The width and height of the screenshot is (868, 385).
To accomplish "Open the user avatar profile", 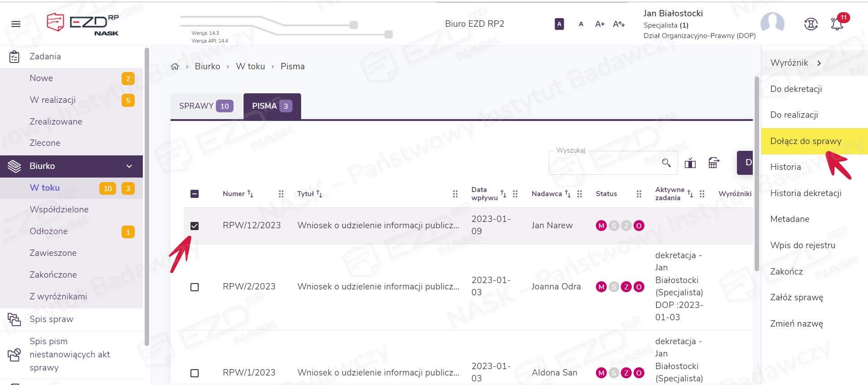I will click(772, 23).
